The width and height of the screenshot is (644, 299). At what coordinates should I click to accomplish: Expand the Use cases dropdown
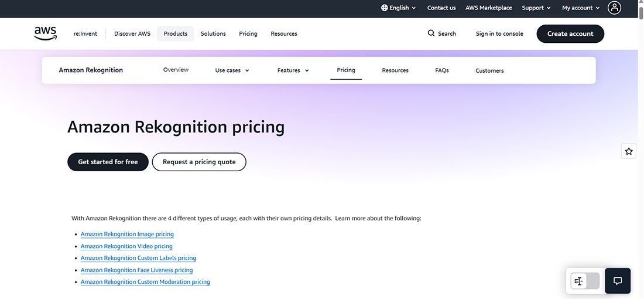232,70
